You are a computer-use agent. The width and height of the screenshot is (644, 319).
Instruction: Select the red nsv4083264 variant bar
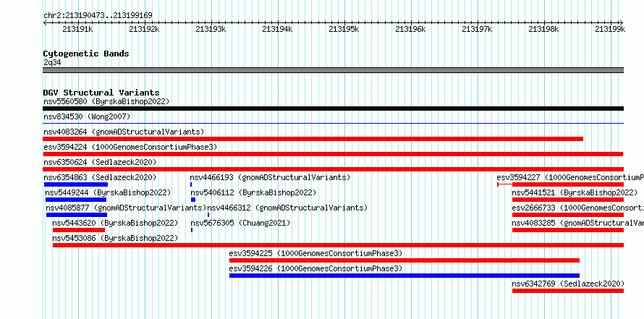(313, 139)
